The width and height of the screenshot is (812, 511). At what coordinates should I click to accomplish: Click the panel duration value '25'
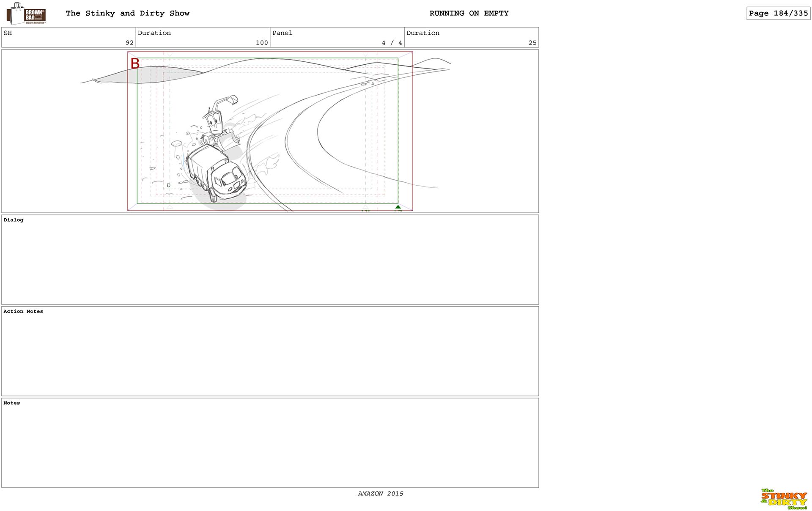[x=532, y=43]
